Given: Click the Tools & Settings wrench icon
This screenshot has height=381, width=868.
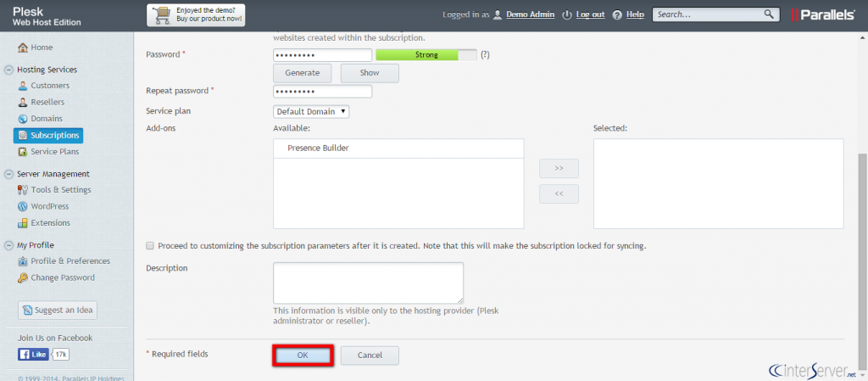Looking at the screenshot, I should (x=23, y=190).
